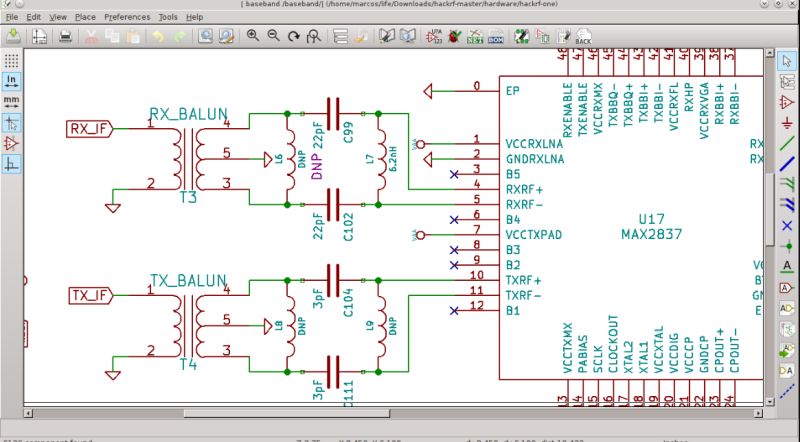800x442 pixels.
Task: Generate the netlist
Action: coord(475,36)
